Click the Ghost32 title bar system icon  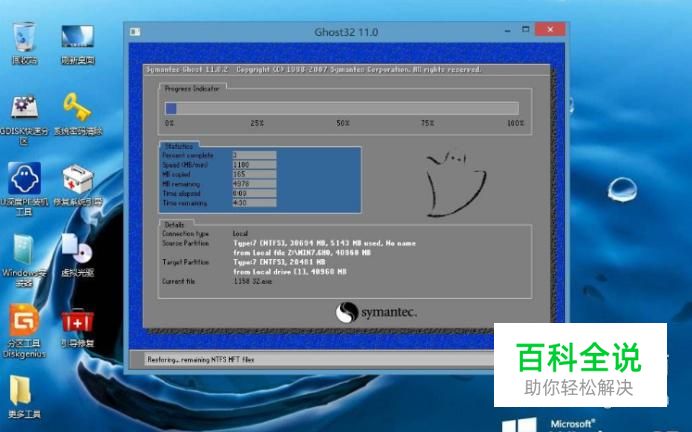tap(135, 32)
